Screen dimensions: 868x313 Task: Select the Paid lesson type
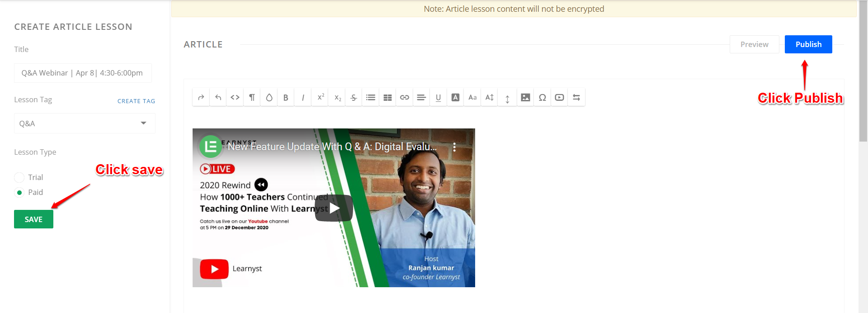pyautogui.click(x=19, y=192)
